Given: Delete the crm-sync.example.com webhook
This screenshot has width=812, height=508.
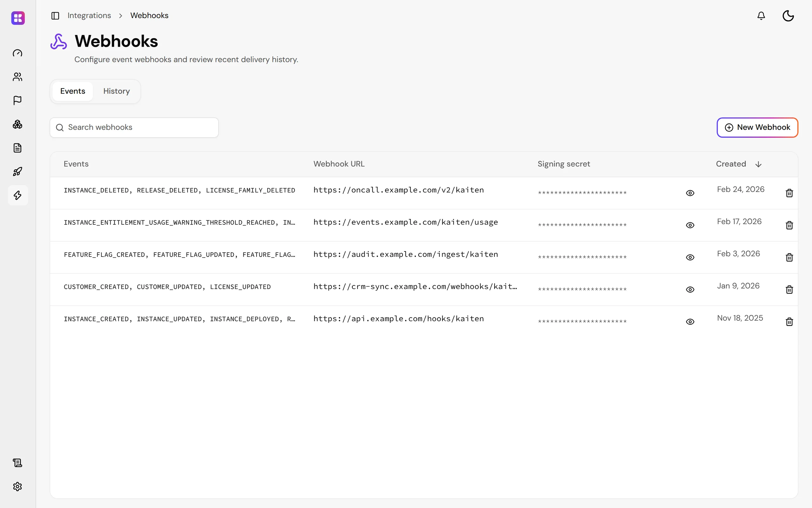Looking at the screenshot, I should pyautogui.click(x=789, y=290).
